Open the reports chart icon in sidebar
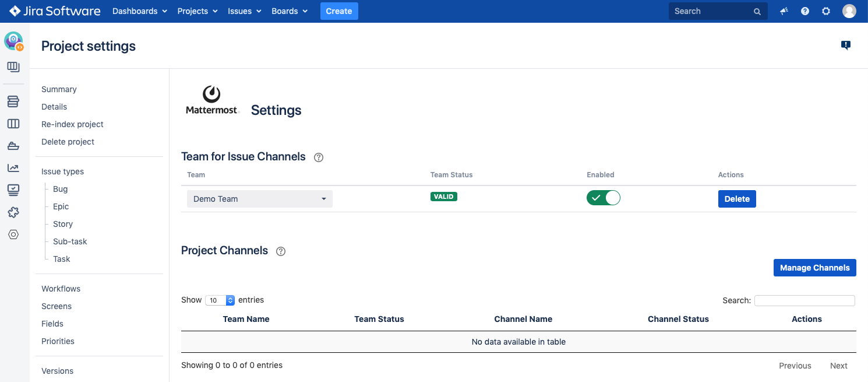 [x=13, y=168]
